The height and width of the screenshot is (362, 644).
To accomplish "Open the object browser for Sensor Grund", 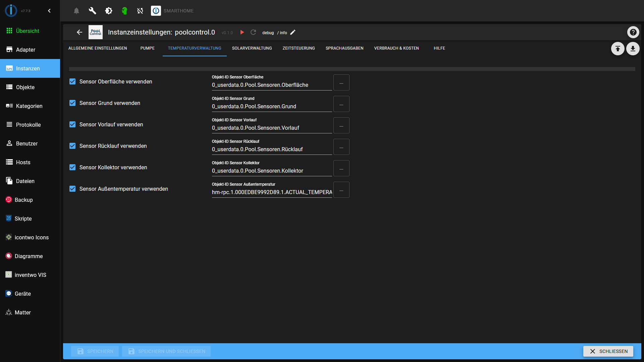I will (x=341, y=104).
